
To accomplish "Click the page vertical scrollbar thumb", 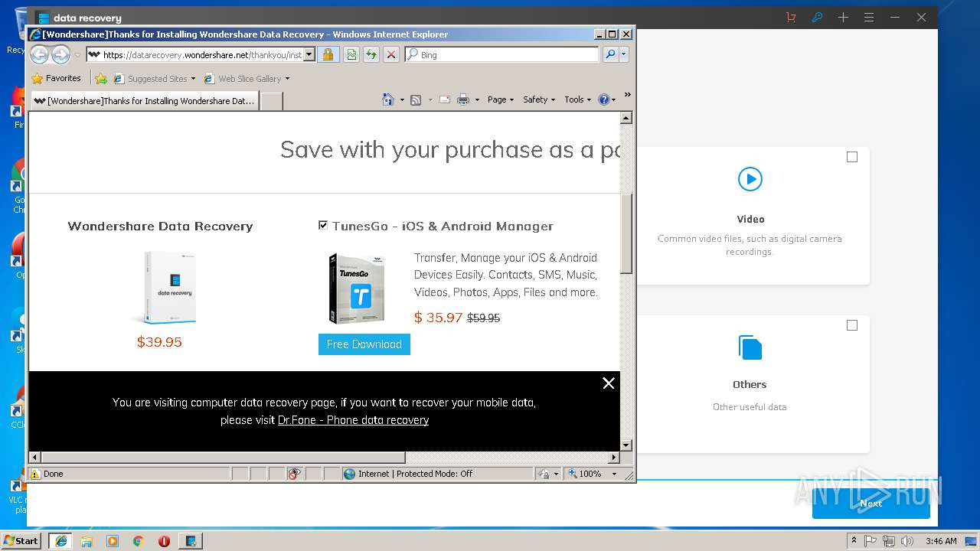I will [x=626, y=233].
